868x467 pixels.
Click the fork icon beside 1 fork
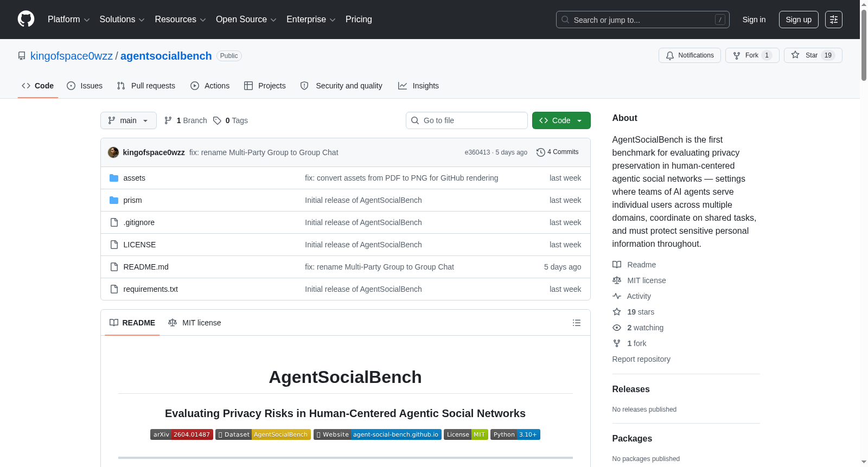pos(617,343)
